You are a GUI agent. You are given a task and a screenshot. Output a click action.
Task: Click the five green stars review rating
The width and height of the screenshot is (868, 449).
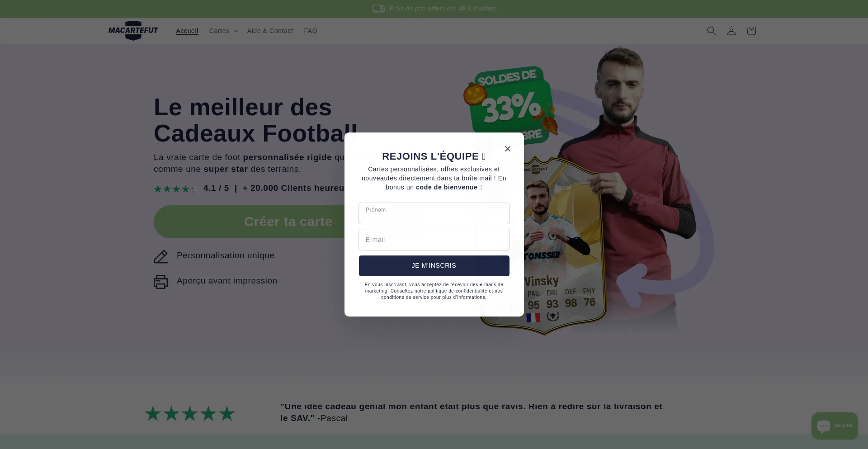(189, 414)
